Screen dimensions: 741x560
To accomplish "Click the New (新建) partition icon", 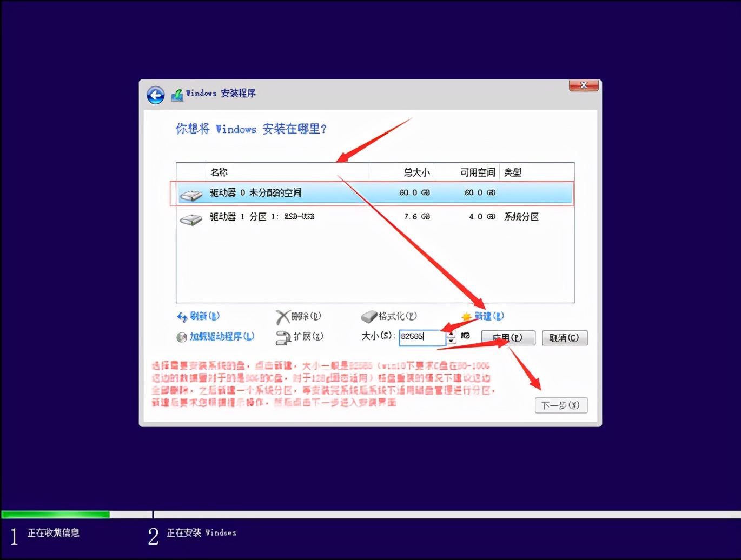I will [x=466, y=316].
